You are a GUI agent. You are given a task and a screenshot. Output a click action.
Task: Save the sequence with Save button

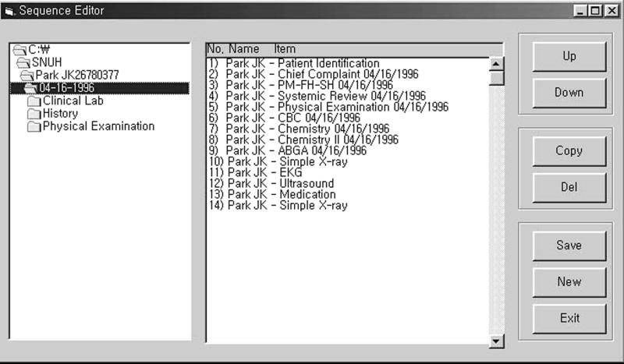(569, 246)
